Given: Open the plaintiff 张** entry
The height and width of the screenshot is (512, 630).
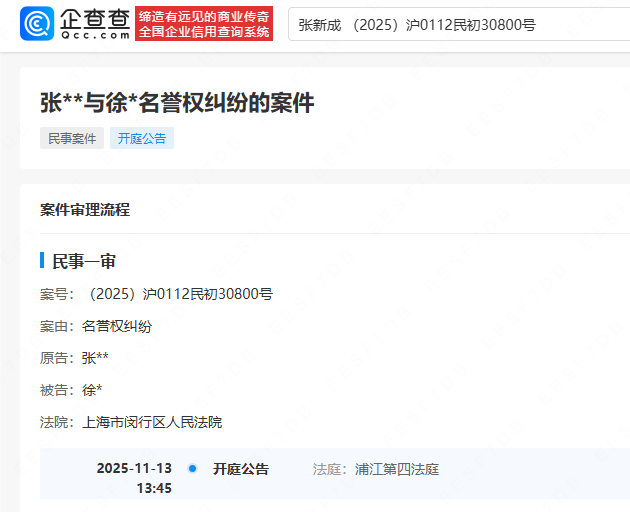Looking at the screenshot, I should (96, 358).
